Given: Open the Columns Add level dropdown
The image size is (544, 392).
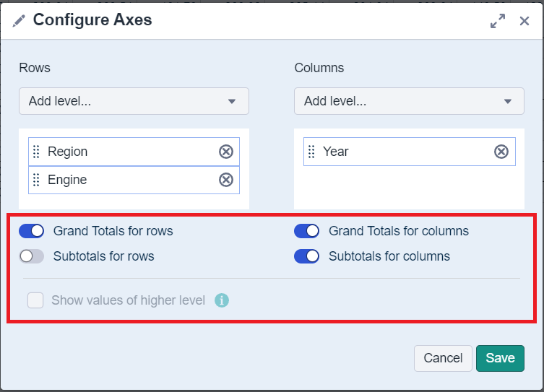Looking at the screenshot, I should pyautogui.click(x=409, y=101).
